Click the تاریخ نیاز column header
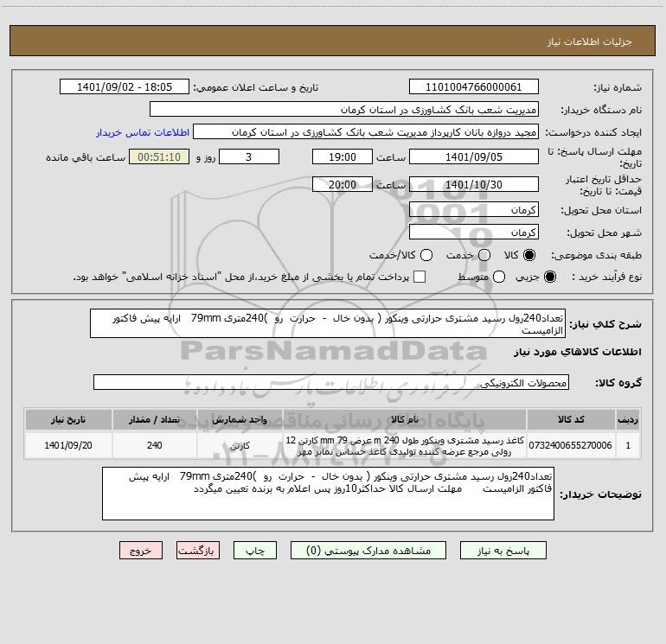The image size is (666, 644). coord(68,419)
